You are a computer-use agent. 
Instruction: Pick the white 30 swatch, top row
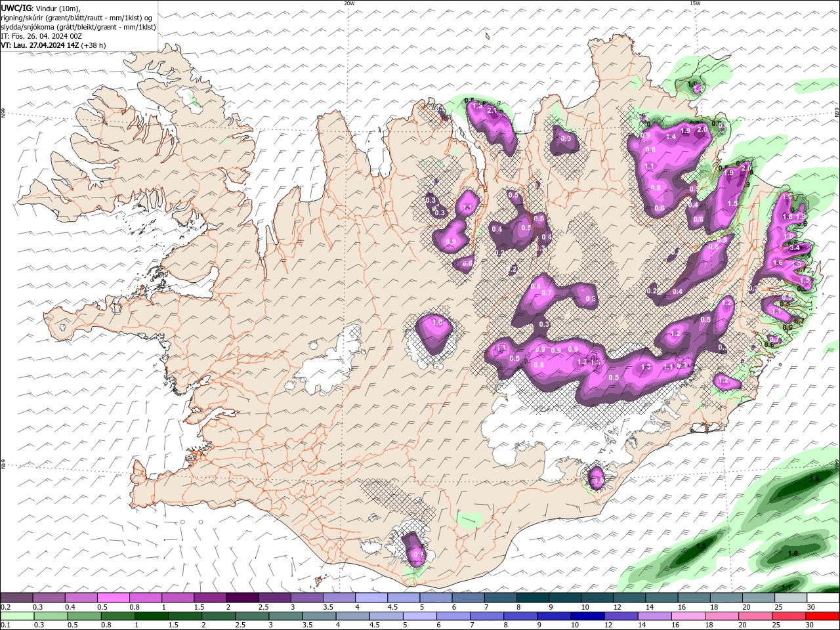pos(824,598)
